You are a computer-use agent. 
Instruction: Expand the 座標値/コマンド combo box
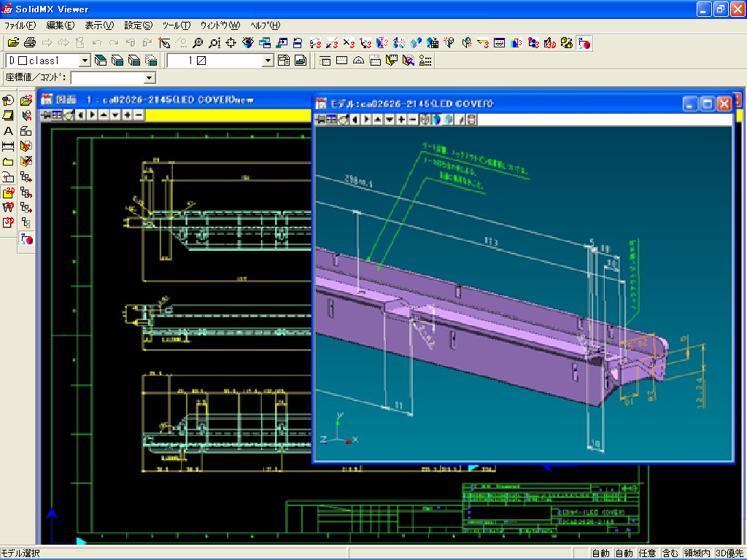(x=150, y=78)
